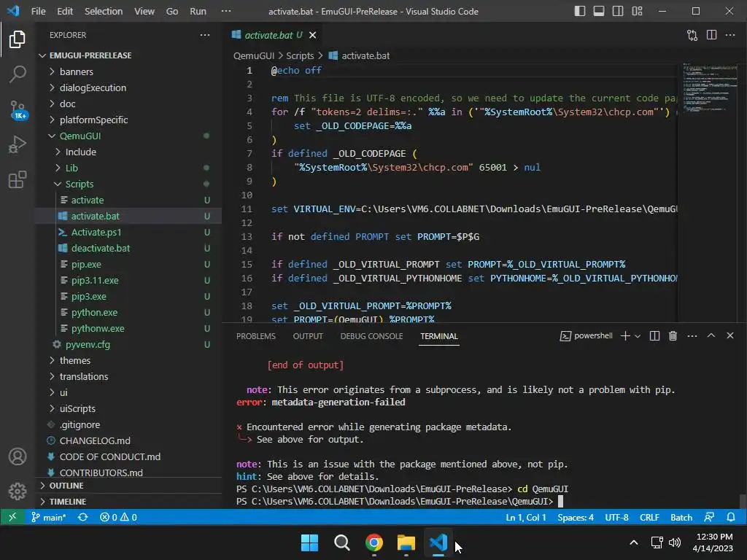The image size is (747, 560).
Task: Create a new terminal with plus icon
Action: (625, 335)
